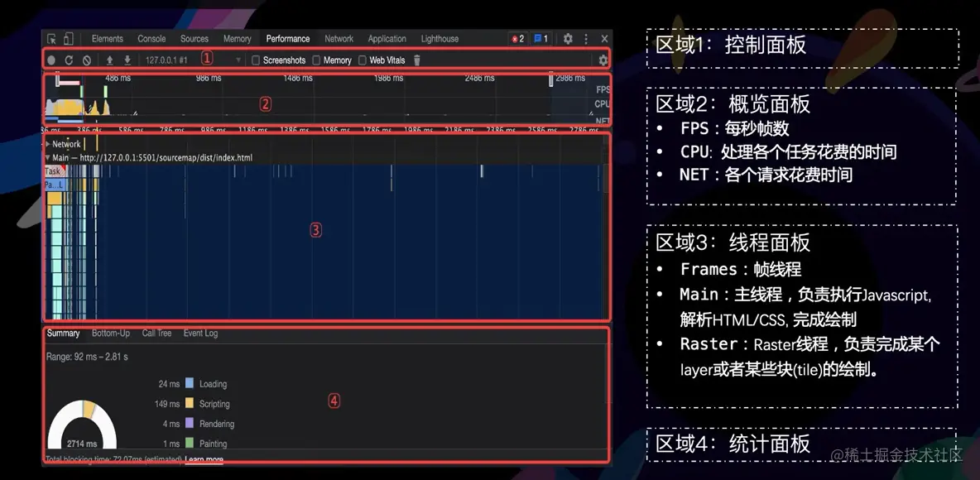
Task: Open capture settings gear in Performance toolbar
Action: tap(603, 60)
